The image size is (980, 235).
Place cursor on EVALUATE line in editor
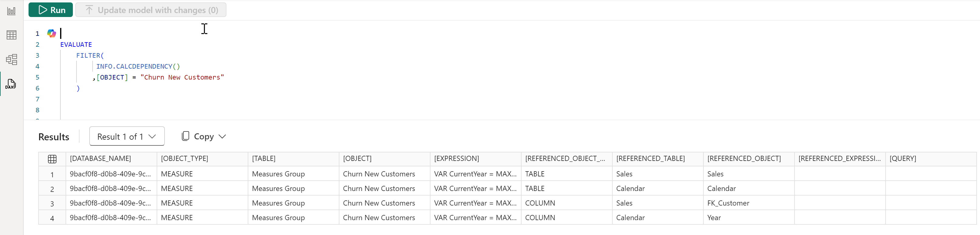76,45
